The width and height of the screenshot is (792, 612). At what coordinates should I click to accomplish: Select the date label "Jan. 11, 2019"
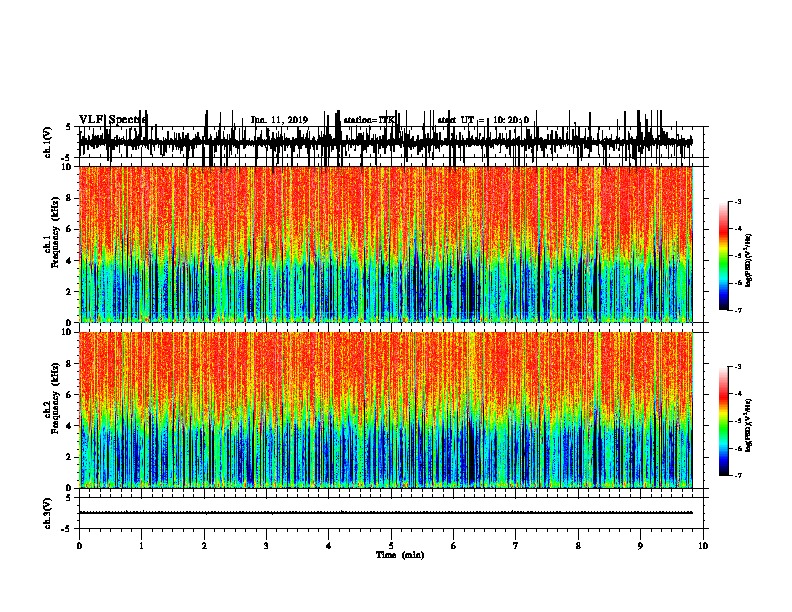point(279,120)
